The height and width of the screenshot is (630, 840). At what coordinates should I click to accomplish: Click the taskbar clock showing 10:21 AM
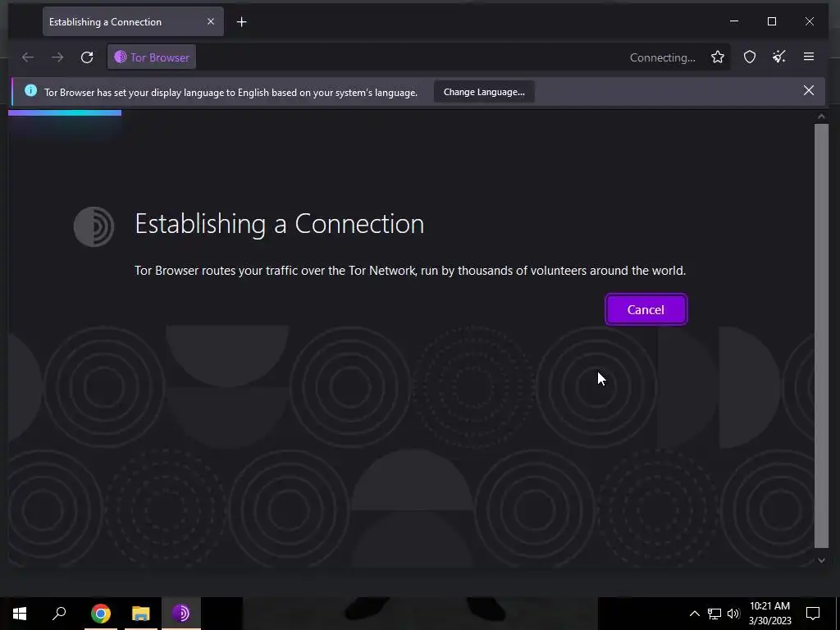point(769,614)
